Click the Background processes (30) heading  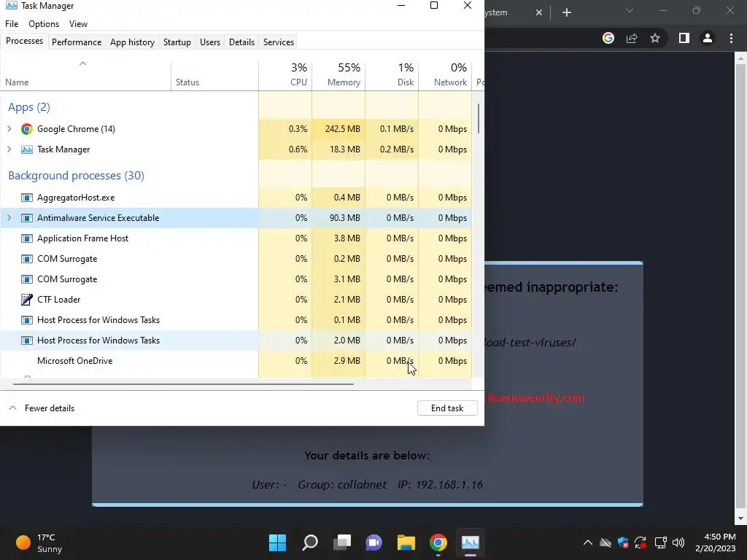pos(76,176)
